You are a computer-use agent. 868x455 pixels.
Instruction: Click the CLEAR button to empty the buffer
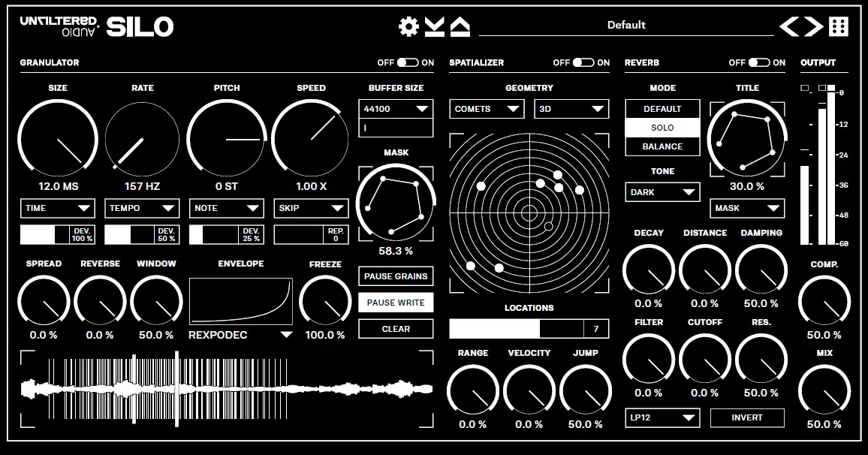point(396,328)
